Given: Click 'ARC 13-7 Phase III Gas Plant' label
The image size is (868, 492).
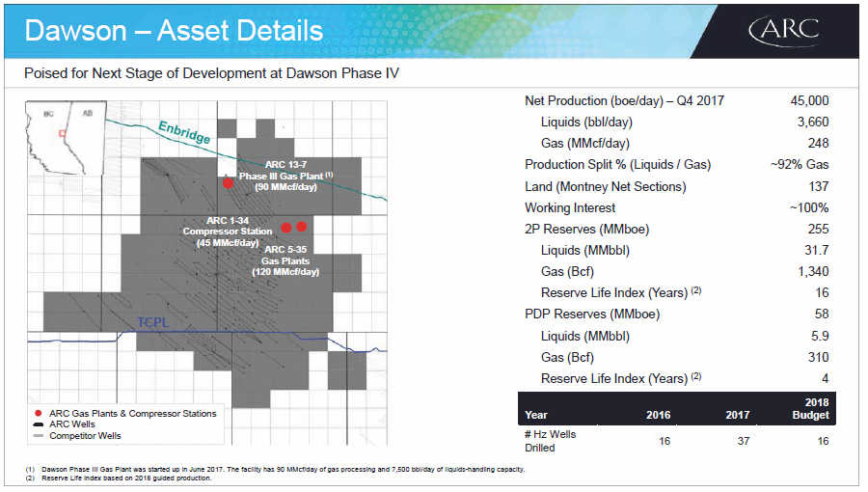Looking at the screenshot, I should [x=285, y=176].
